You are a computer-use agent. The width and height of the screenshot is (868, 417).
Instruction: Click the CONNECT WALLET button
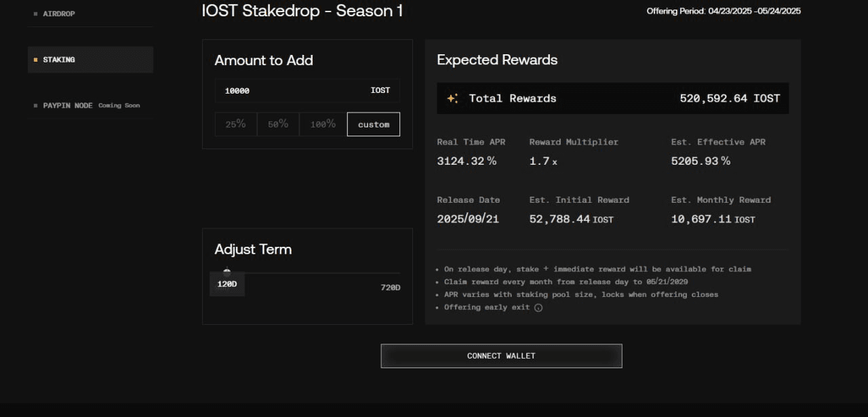(x=501, y=356)
